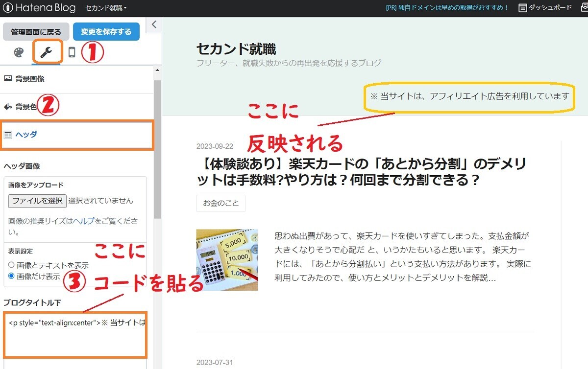
Task: Select the palette (background design) icon
Action: pos(18,52)
